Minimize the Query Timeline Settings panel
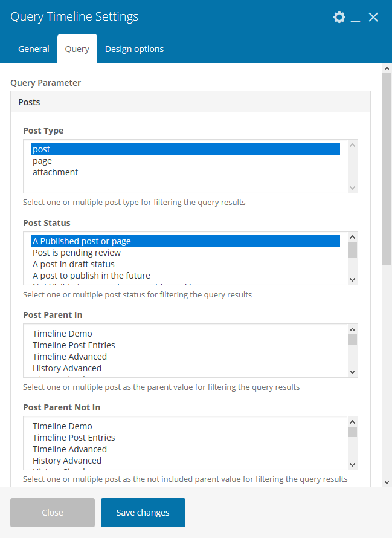 tap(356, 18)
